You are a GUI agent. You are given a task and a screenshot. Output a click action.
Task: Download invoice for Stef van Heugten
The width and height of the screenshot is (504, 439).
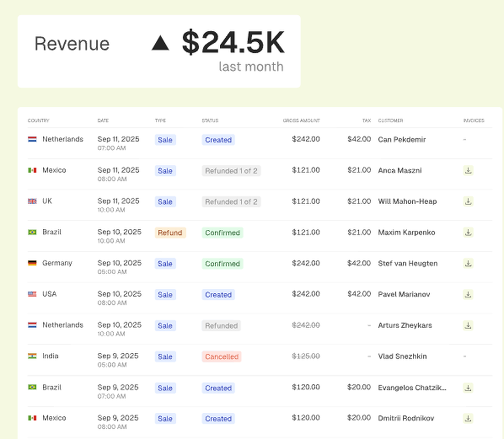[x=468, y=264]
